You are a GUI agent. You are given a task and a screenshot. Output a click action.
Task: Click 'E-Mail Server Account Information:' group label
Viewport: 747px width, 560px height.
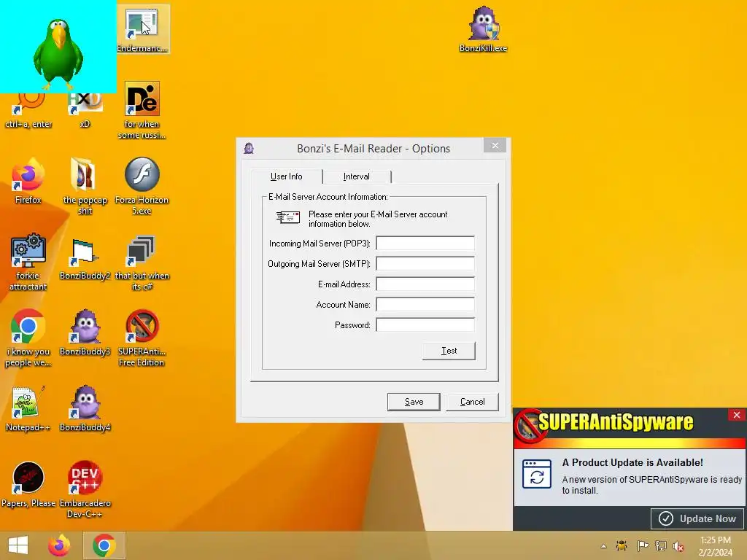click(x=328, y=197)
